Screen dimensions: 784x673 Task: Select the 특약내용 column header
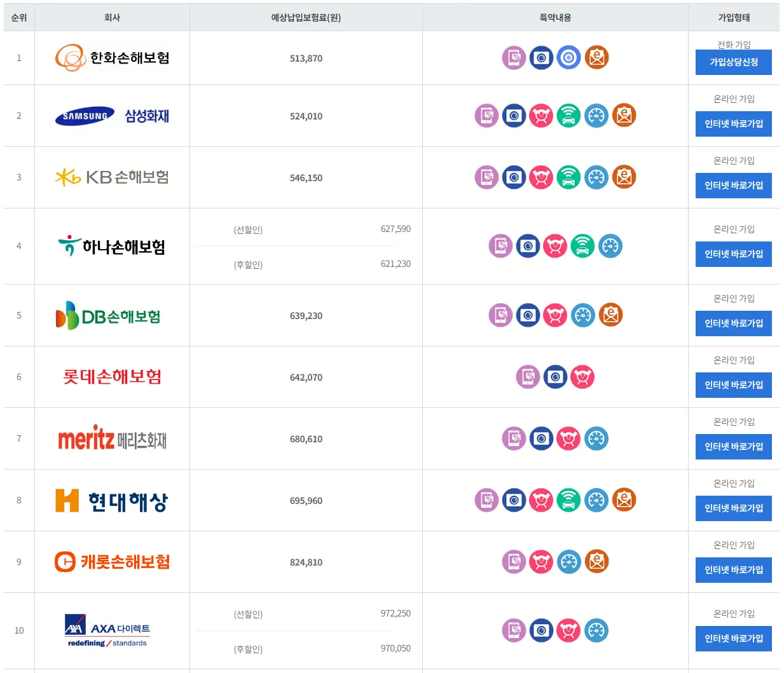pyautogui.click(x=555, y=17)
